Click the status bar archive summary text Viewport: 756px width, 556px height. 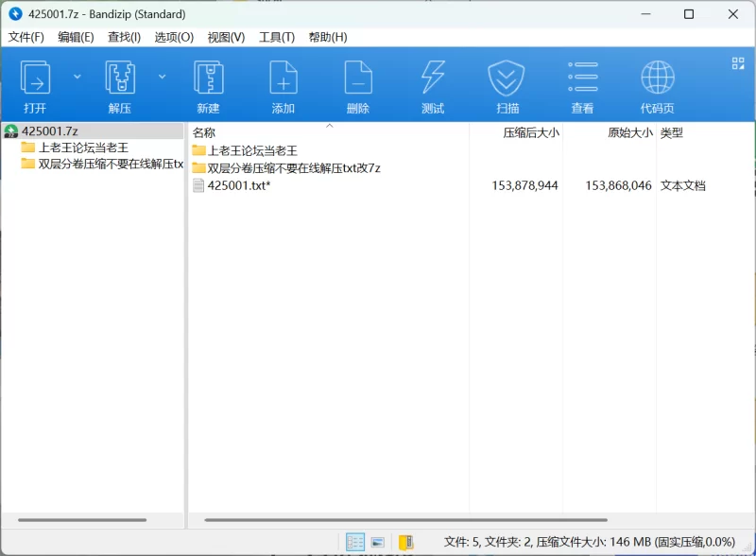[x=589, y=542]
